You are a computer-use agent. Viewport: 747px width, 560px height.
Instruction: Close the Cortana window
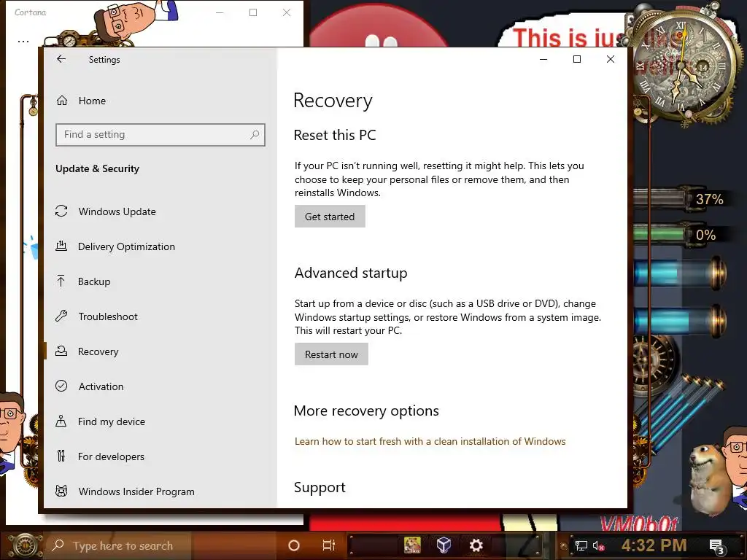[x=286, y=12]
